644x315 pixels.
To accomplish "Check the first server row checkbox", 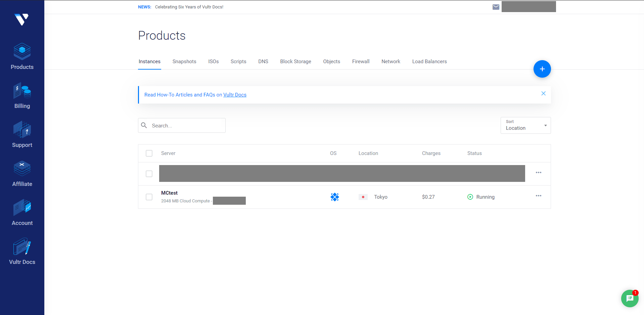I will pyautogui.click(x=149, y=174).
